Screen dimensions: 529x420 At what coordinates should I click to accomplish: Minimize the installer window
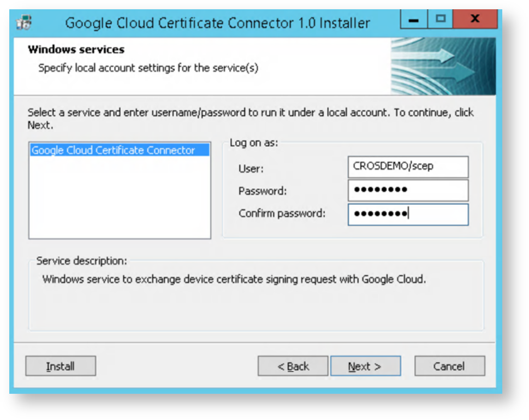tap(413, 19)
